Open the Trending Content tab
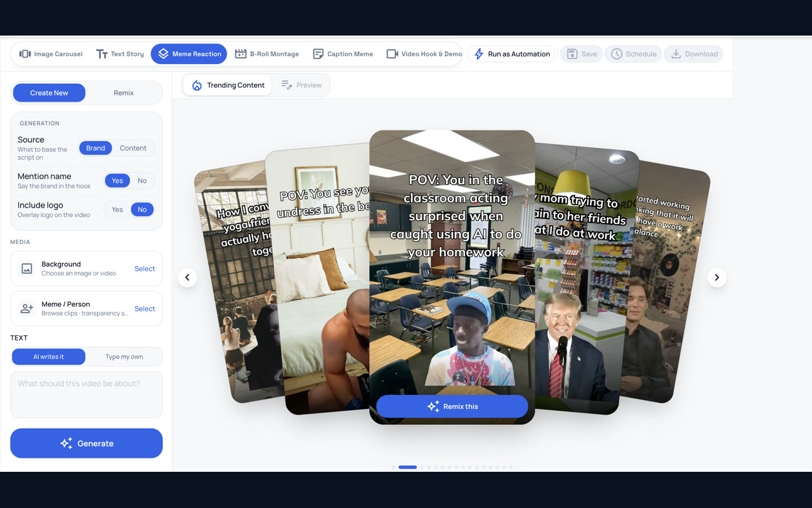 point(228,85)
